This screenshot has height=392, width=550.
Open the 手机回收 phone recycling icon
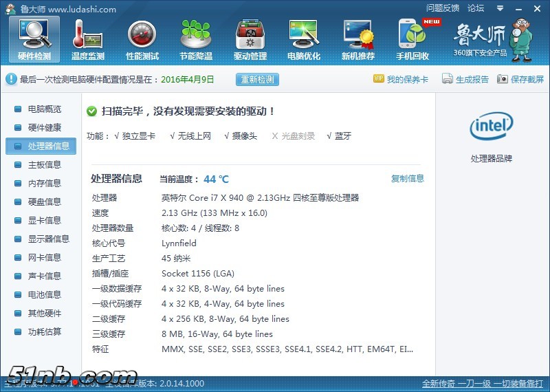click(412, 39)
